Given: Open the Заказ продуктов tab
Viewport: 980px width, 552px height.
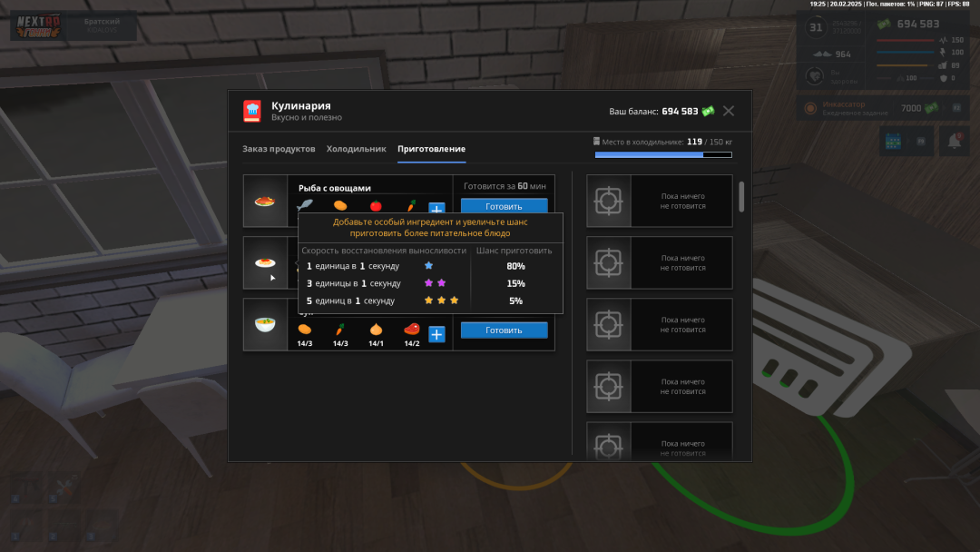Looking at the screenshot, I should (279, 149).
